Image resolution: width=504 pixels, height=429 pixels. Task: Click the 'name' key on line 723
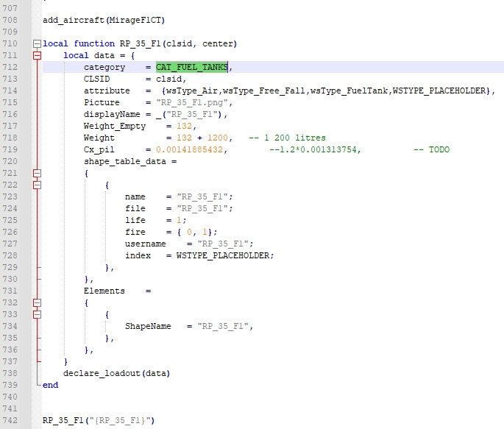click(x=135, y=196)
